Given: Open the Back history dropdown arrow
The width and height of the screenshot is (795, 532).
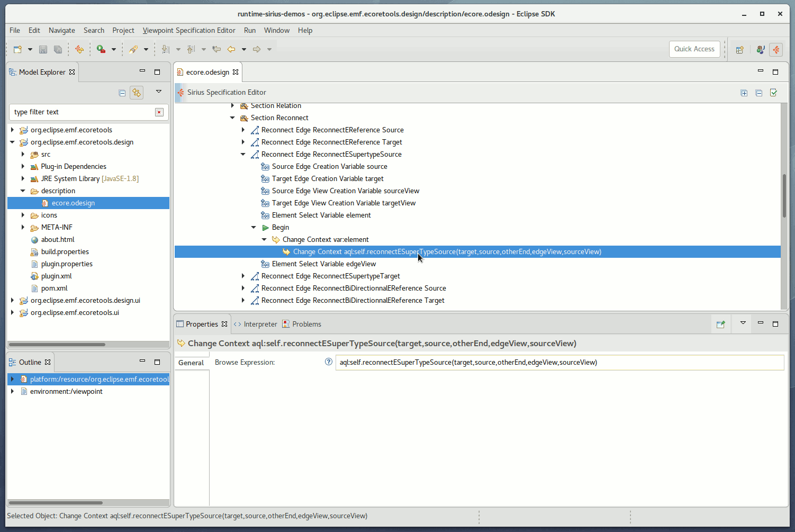Looking at the screenshot, I should [244, 49].
